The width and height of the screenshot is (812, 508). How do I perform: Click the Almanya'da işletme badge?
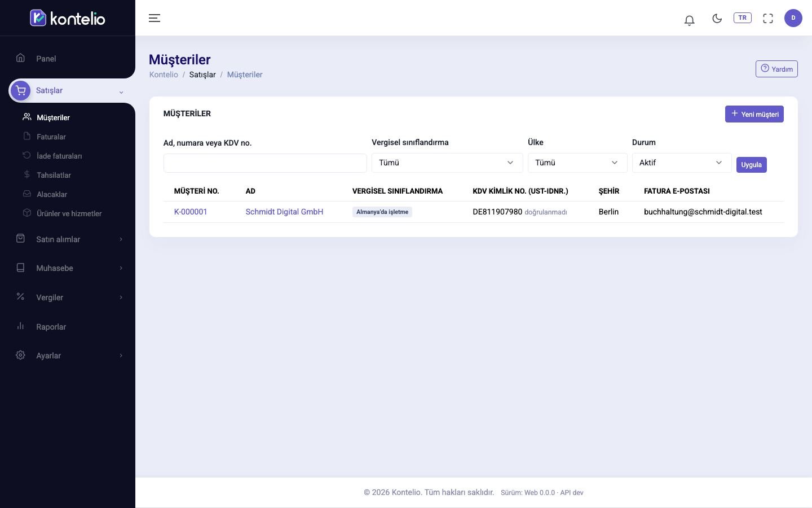(x=382, y=212)
